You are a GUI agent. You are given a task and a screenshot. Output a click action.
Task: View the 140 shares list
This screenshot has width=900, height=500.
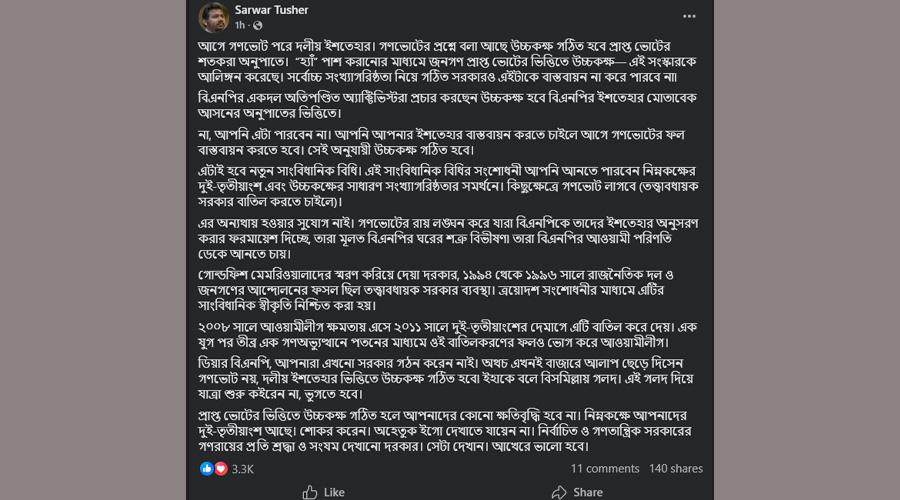(675, 468)
